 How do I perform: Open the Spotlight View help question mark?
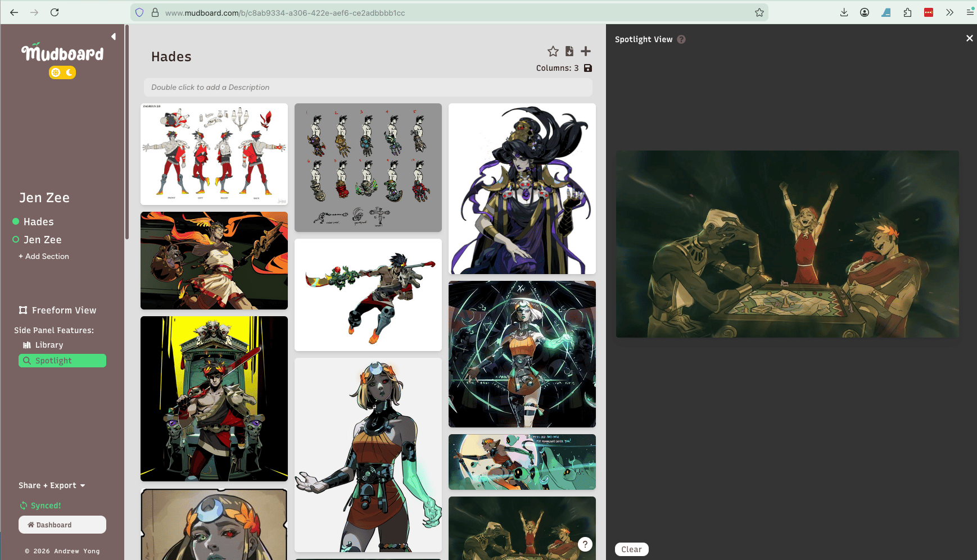[681, 39]
